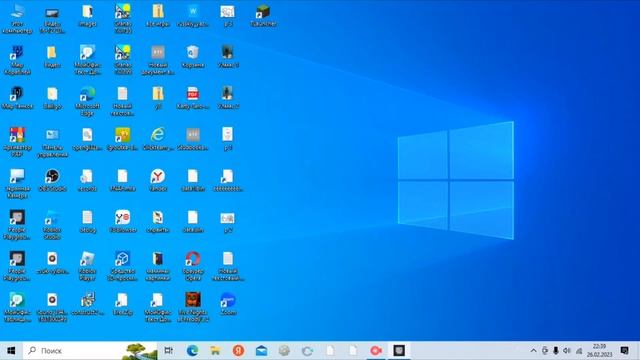Screen dimensions: 640x360
Task: Open МойОфис Таблица green shortcut
Action: tap(17, 307)
